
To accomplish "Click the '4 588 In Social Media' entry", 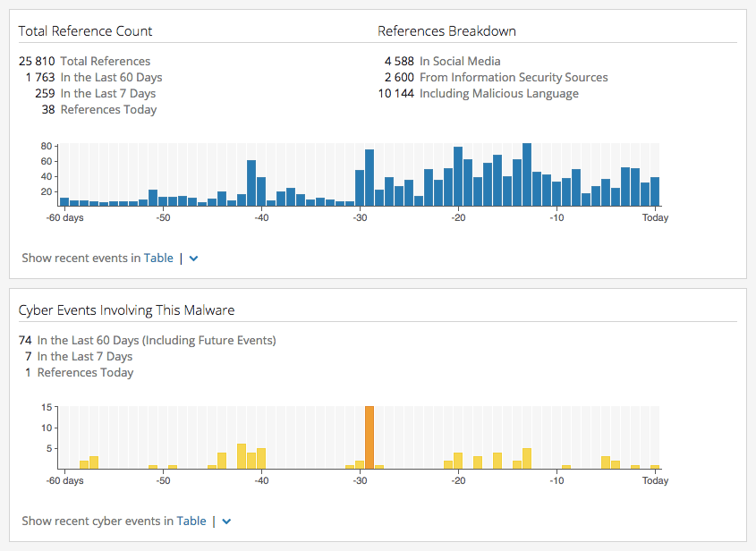I will click(442, 61).
